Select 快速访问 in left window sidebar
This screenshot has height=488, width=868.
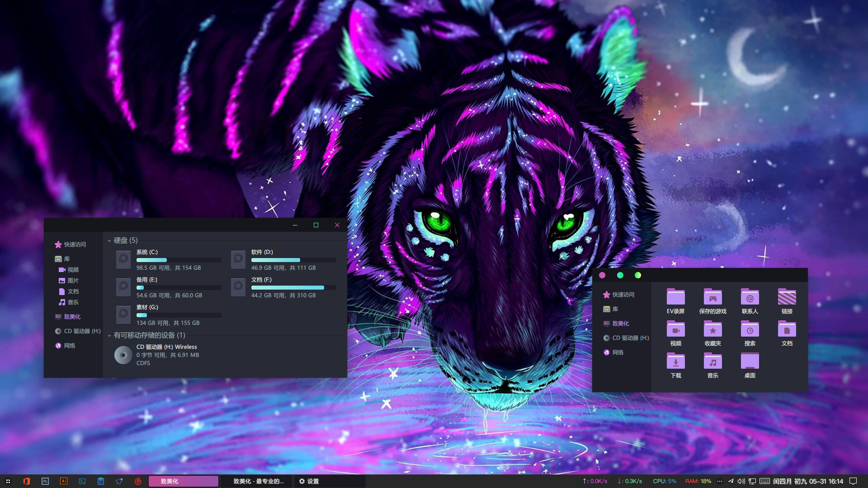coord(70,244)
